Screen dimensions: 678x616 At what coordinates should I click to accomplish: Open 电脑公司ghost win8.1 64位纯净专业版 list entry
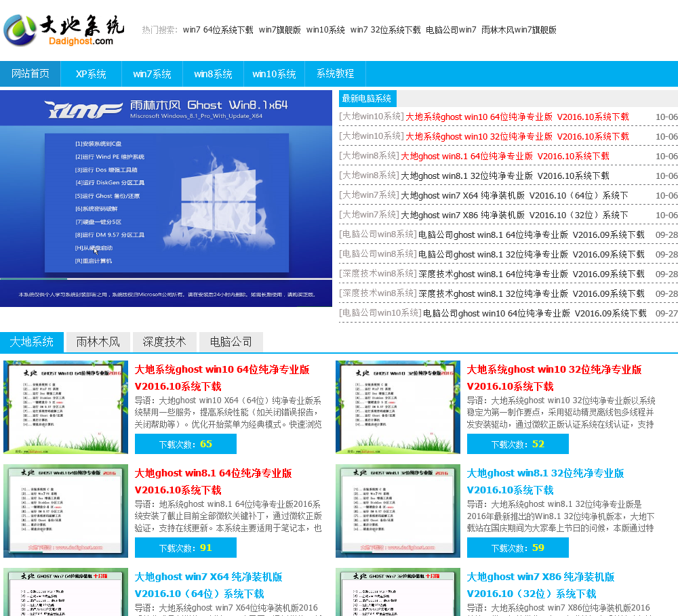(531, 234)
